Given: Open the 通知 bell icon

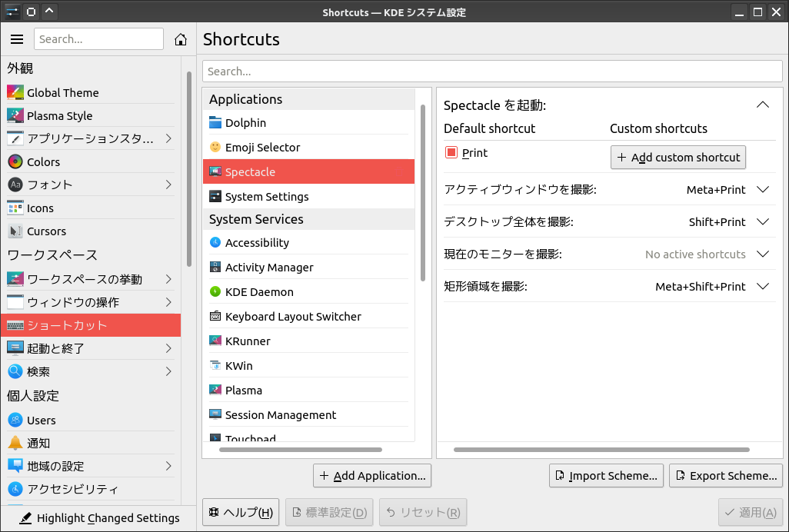Looking at the screenshot, I should 15,443.
